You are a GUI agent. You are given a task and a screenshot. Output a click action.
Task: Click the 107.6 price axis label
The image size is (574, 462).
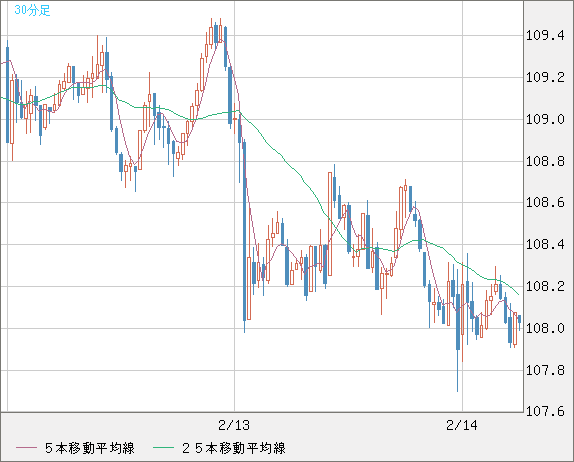pyautogui.click(x=545, y=411)
